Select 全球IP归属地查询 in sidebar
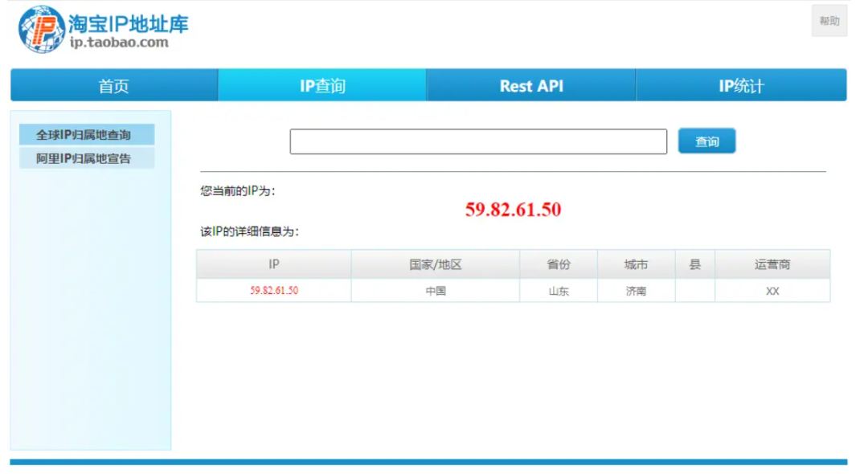The width and height of the screenshot is (868, 474). click(87, 134)
